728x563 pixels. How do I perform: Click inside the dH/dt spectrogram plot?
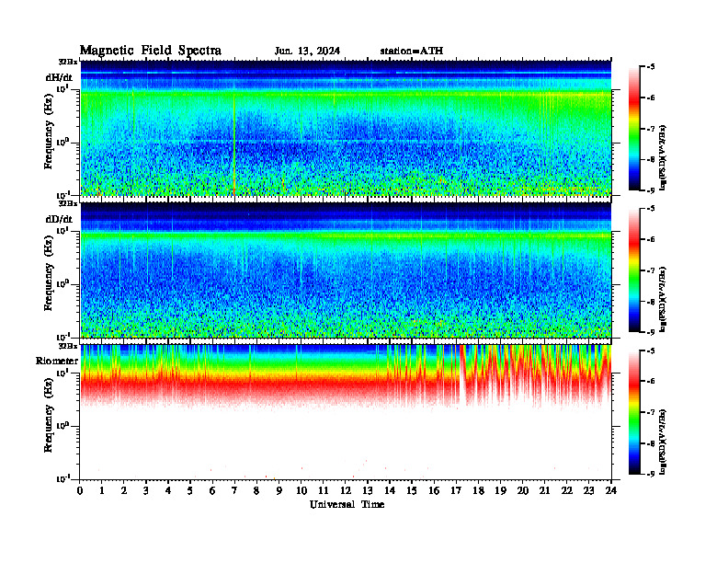pos(346,128)
